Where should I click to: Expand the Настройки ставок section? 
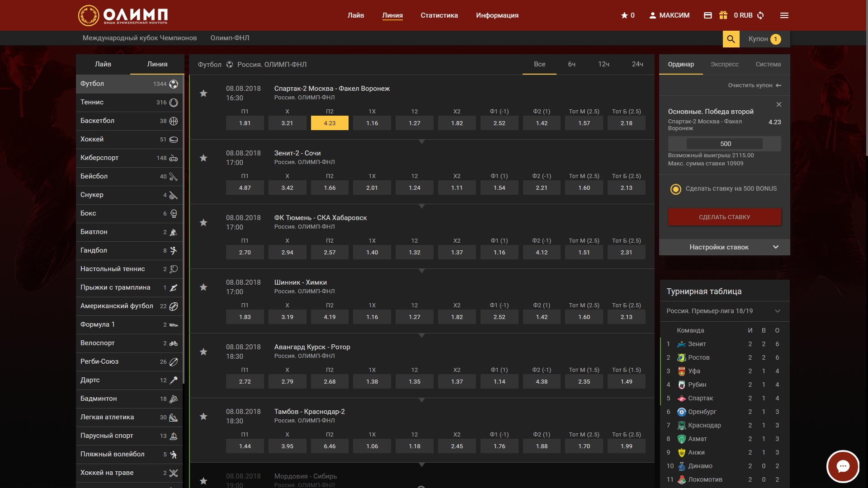724,247
